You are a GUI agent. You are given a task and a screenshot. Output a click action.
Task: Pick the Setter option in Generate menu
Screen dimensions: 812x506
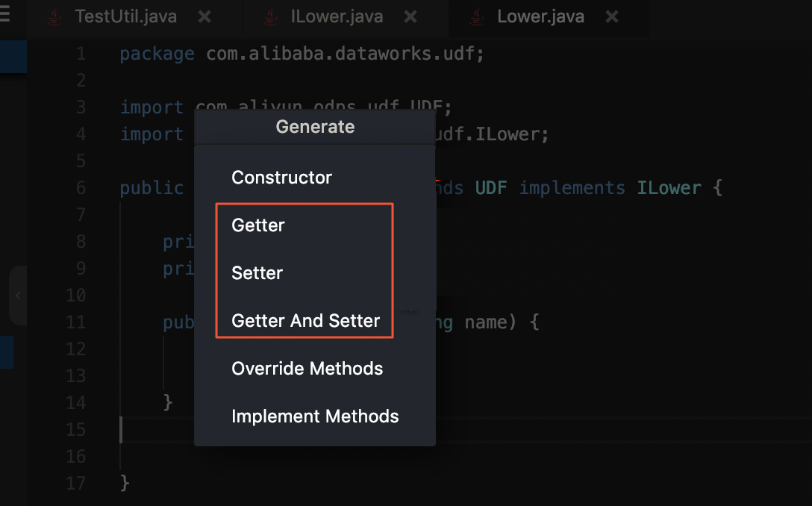(257, 273)
